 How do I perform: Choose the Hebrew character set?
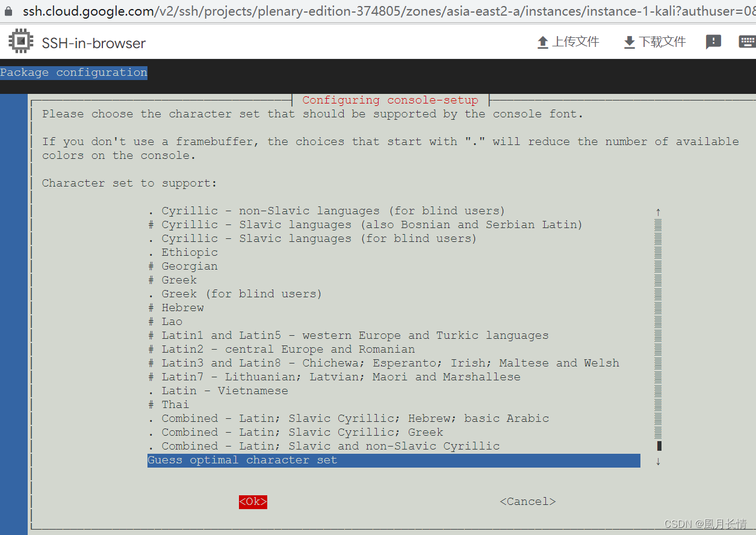click(x=176, y=308)
